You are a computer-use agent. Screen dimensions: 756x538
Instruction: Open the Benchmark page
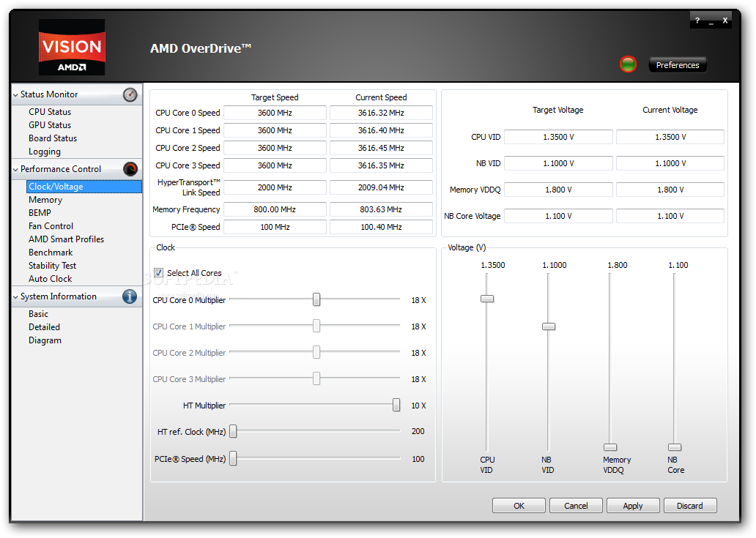click(51, 253)
